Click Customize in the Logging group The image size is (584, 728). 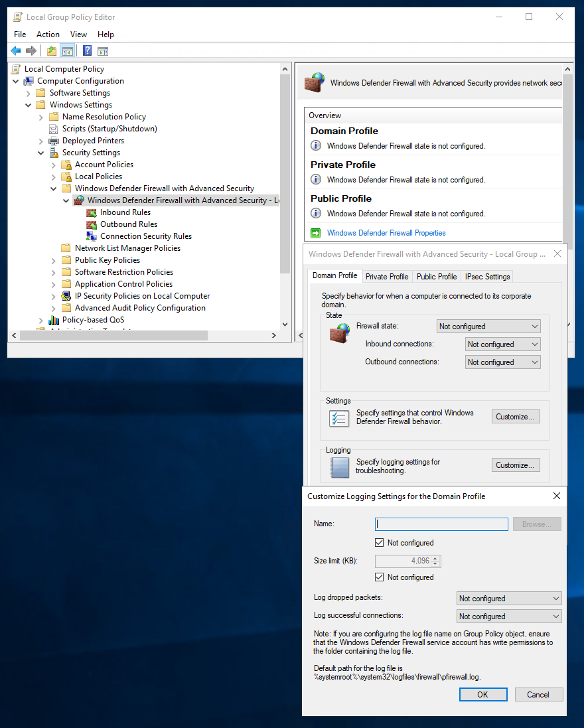(515, 465)
